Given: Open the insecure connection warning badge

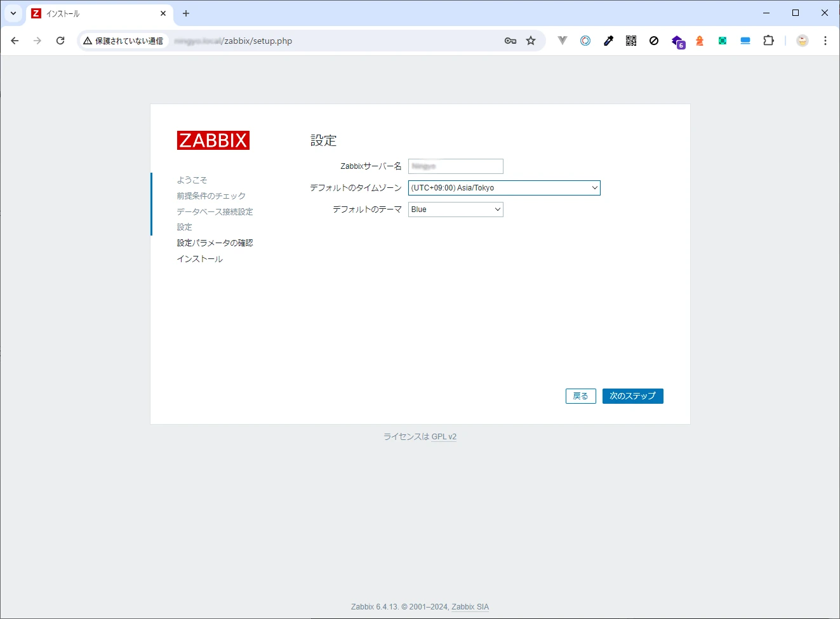Looking at the screenshot, I should (124, 41).
